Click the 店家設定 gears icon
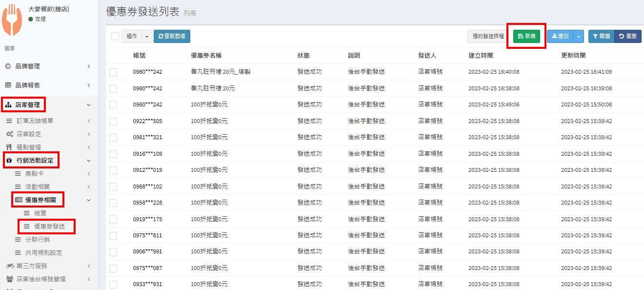The height and width of the screenshot is (290, 644). (9, 134)
